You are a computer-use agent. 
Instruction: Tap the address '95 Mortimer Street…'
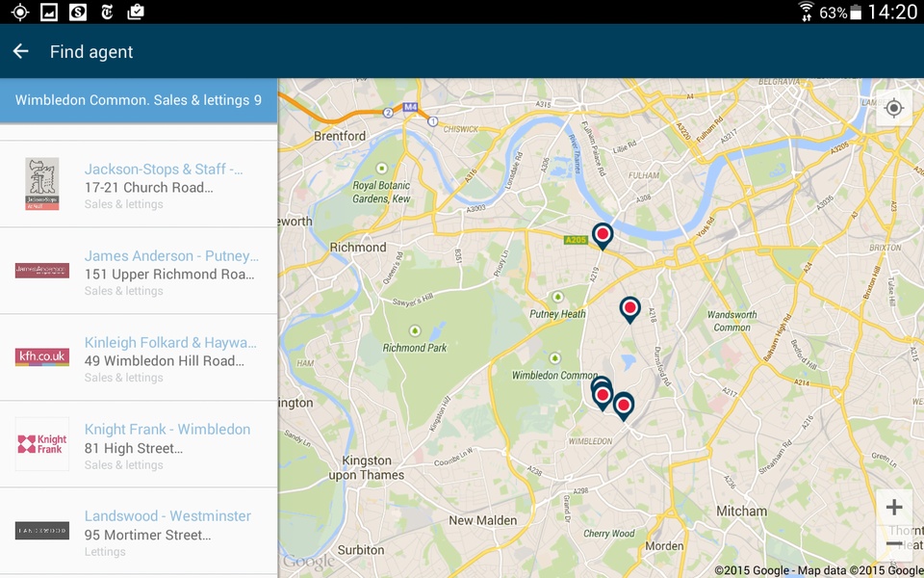point(147,535)
